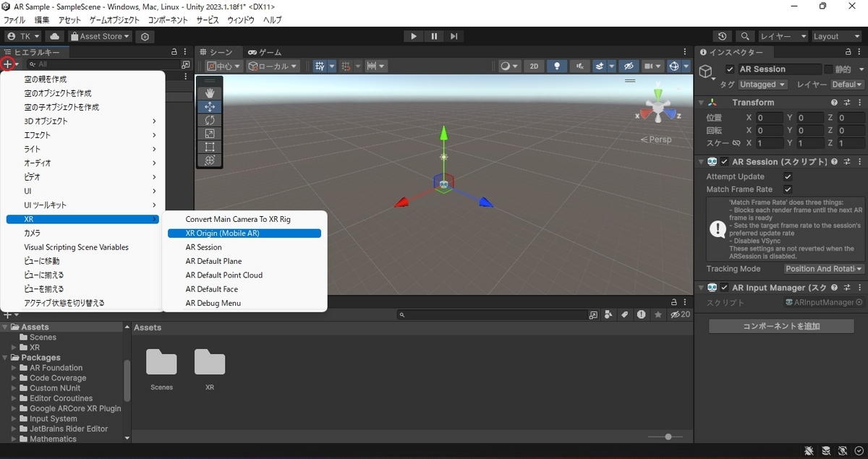Toggle scene hidden objects visibility
This screenshot has width=868, height=459.
pyautogui.click(x=629, y=66)
